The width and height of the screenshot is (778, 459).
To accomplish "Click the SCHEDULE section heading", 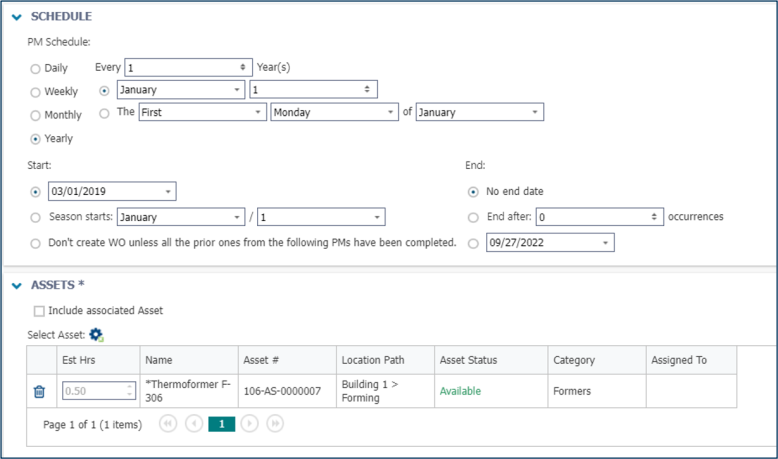I will 62,16.
